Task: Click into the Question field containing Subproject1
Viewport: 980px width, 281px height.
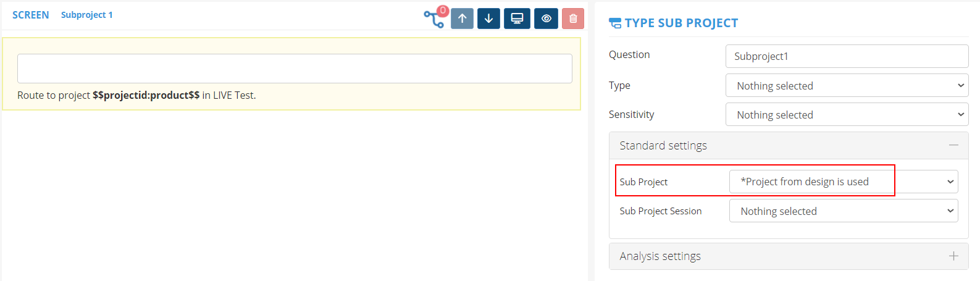Action: [847, 56]
